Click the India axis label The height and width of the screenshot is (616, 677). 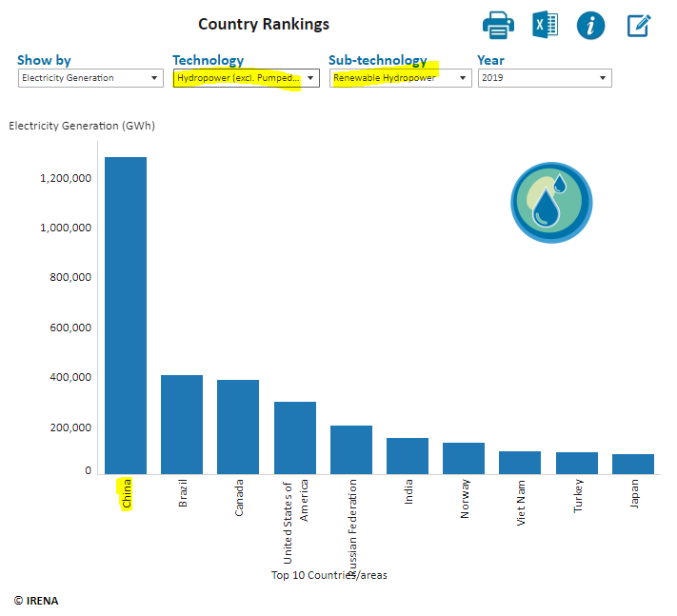[x=408, y=491]
